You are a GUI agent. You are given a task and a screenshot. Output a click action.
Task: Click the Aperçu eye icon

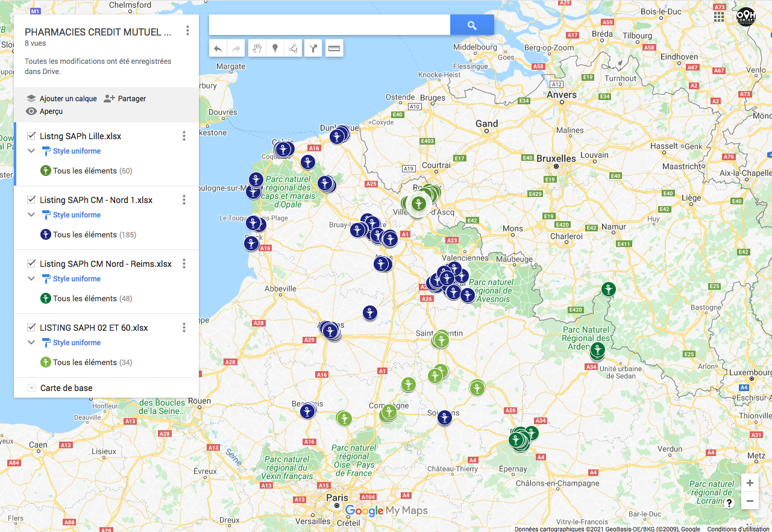[31, 111]
